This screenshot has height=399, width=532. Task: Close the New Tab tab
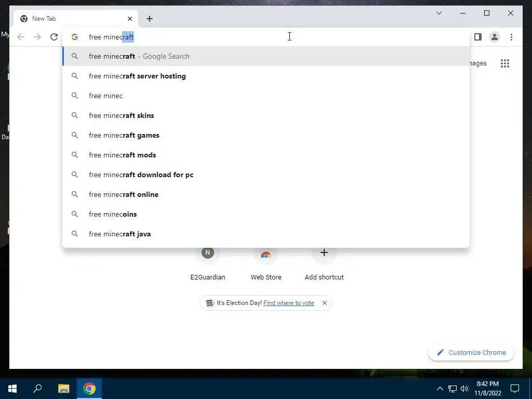[129, 19]
